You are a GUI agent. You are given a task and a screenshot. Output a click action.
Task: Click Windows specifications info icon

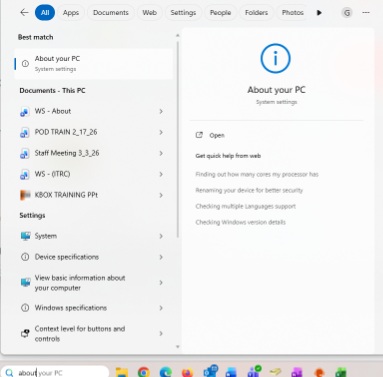tap(25, 308)
